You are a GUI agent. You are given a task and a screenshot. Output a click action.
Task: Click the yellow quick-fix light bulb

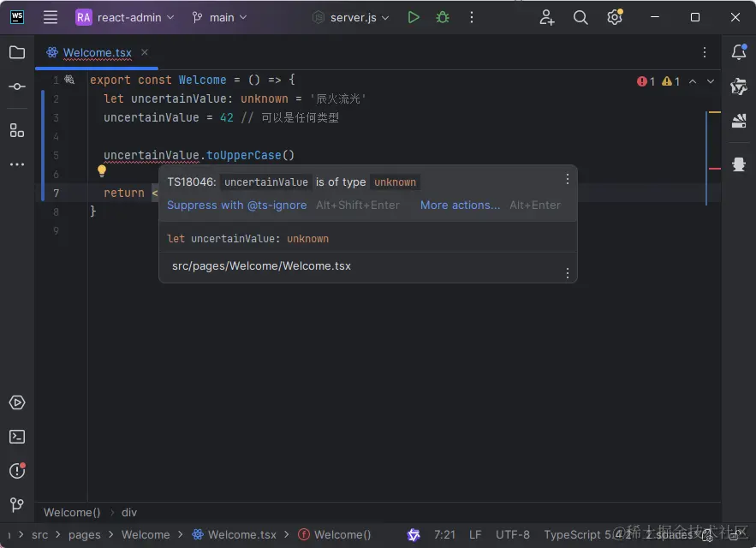(102, 170)
